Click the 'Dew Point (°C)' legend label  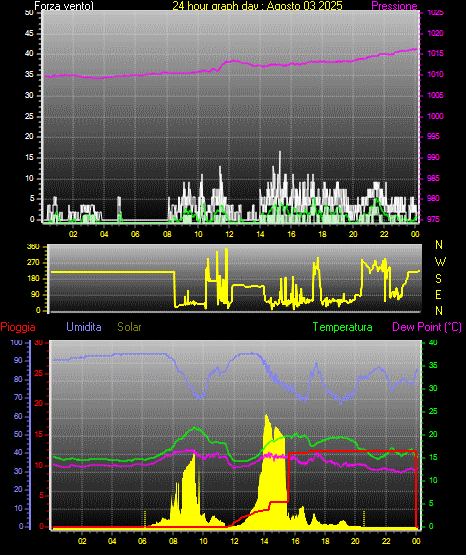(x=427, y=327)
